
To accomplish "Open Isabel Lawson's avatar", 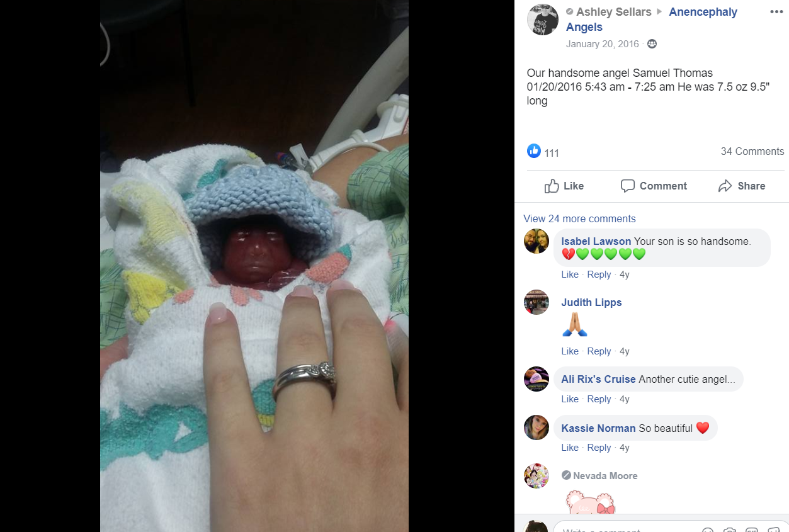I will (x=536, y=241).
